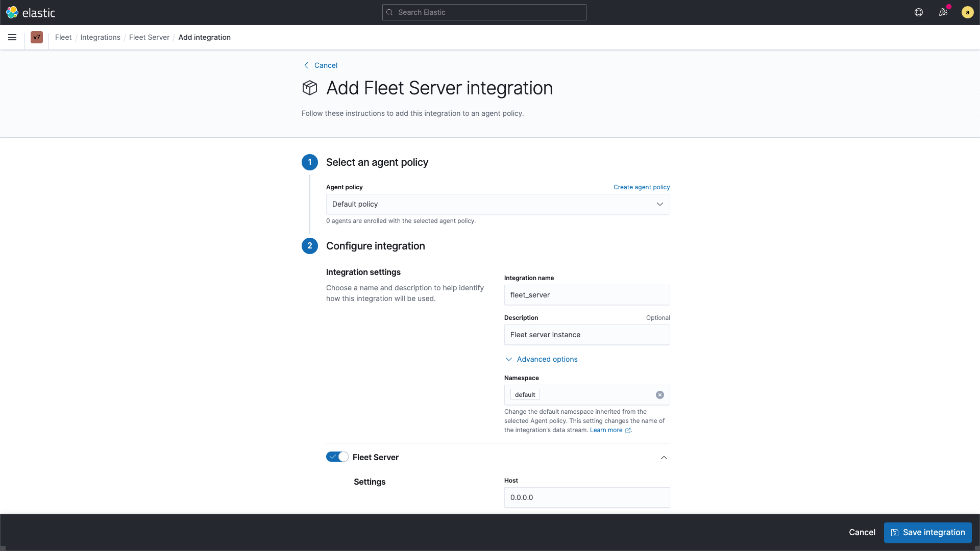The width and height of the screenshot is (980, 551).
Task: Open the notifications bell icon
Action: 943,12
